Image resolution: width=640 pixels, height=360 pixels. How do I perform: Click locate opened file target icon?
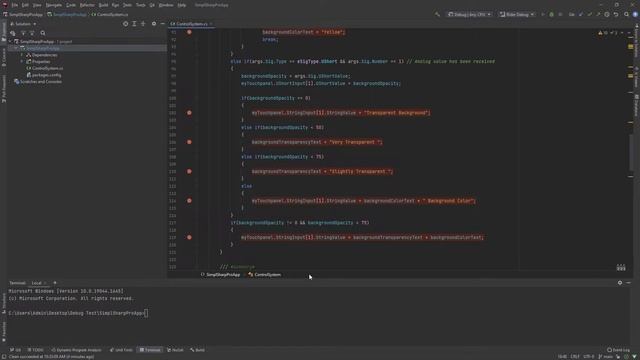click(125, 24)
